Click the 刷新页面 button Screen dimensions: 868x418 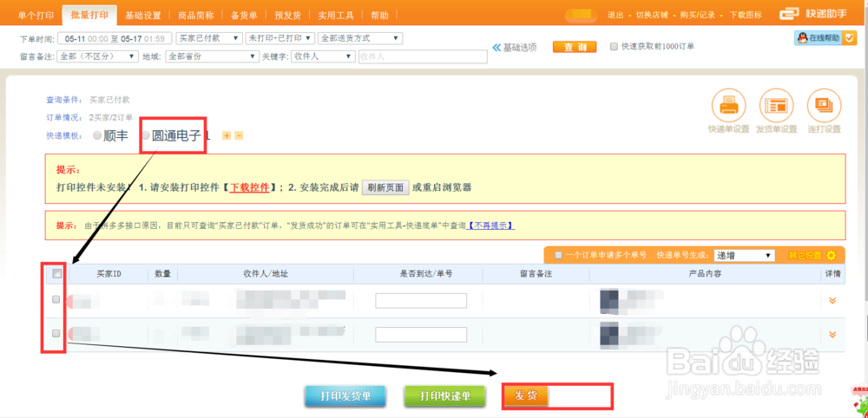tap(386, 187)
